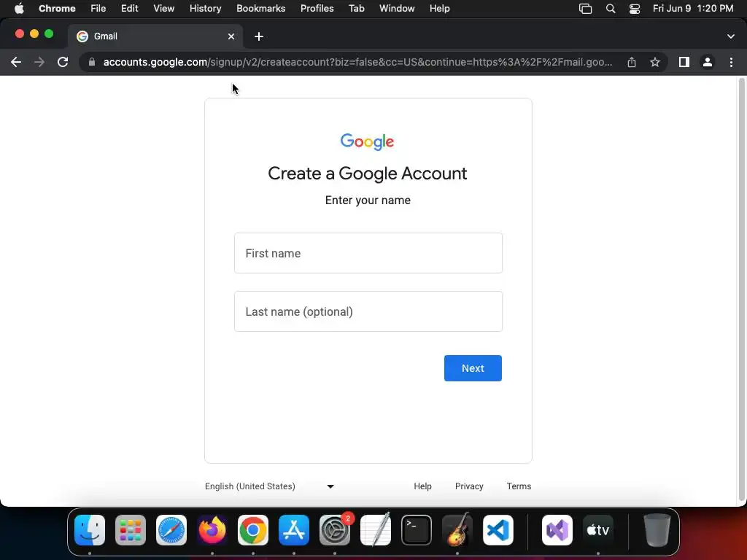Click the date and time in menu bar
The width and height of the screenshot is (747, 560).
(x=693, y=9)
